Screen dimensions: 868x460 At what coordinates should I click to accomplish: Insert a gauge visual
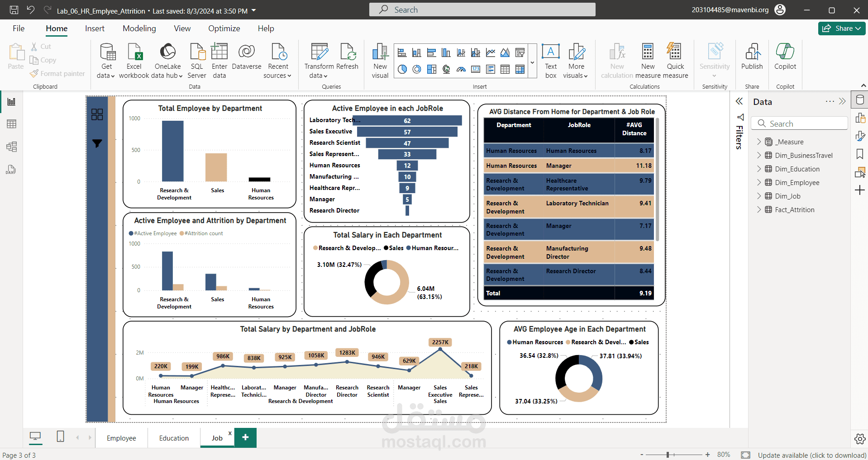[x=461, y=69]
